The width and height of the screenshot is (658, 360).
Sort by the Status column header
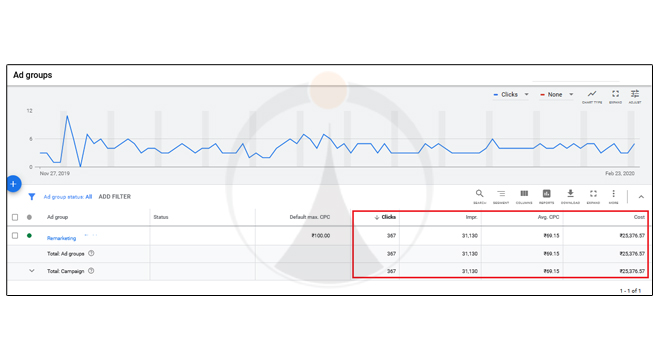click(161, 217)
